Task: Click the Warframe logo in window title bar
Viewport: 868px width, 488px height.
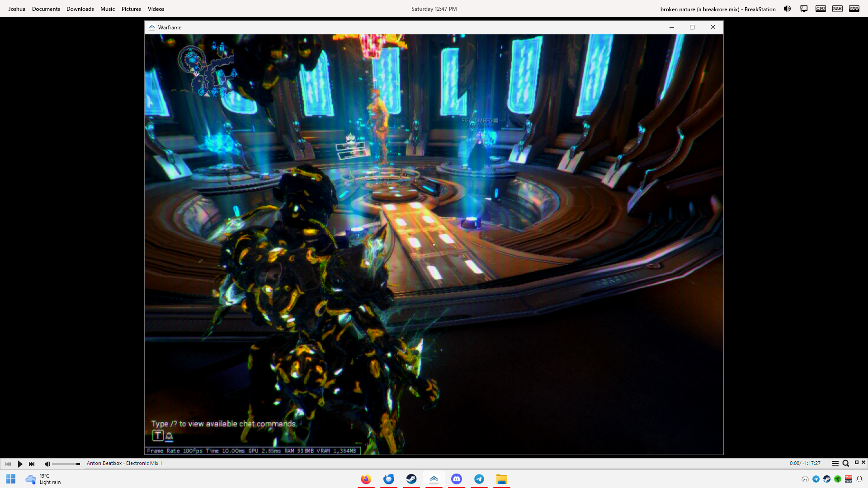Action: click(x=152, y=27)
